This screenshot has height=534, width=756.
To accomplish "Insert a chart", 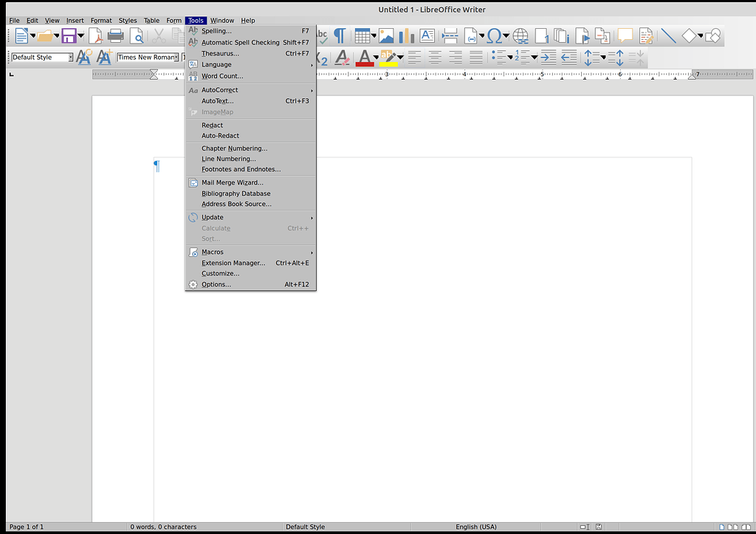I will (x=405, y=35).
